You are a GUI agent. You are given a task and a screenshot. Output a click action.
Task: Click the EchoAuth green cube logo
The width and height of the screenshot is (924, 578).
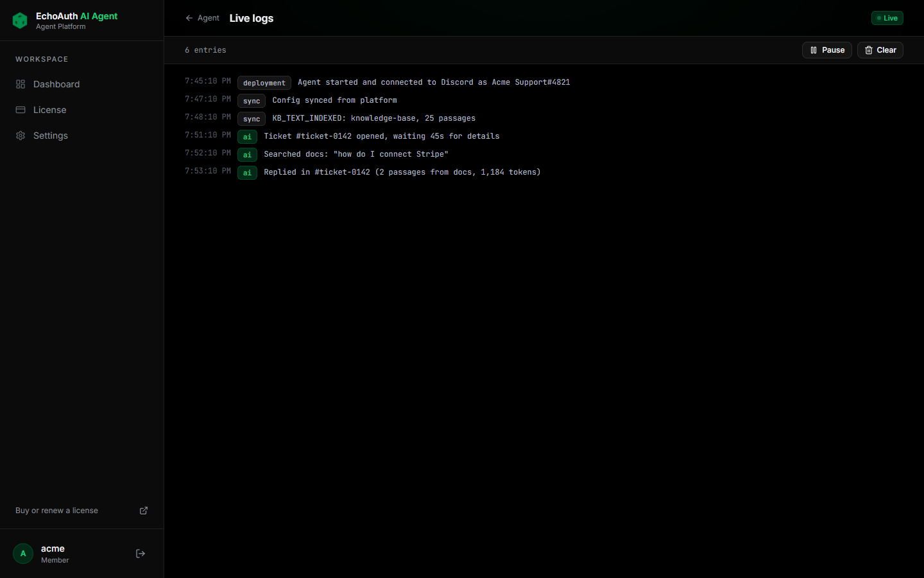point(20,21)
